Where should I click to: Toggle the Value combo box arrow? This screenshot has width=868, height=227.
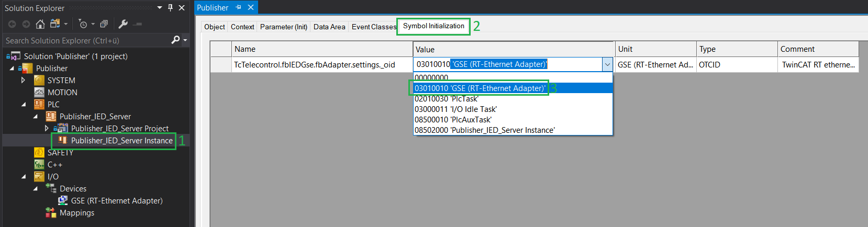pyautogui.click(x=607, y=65)
